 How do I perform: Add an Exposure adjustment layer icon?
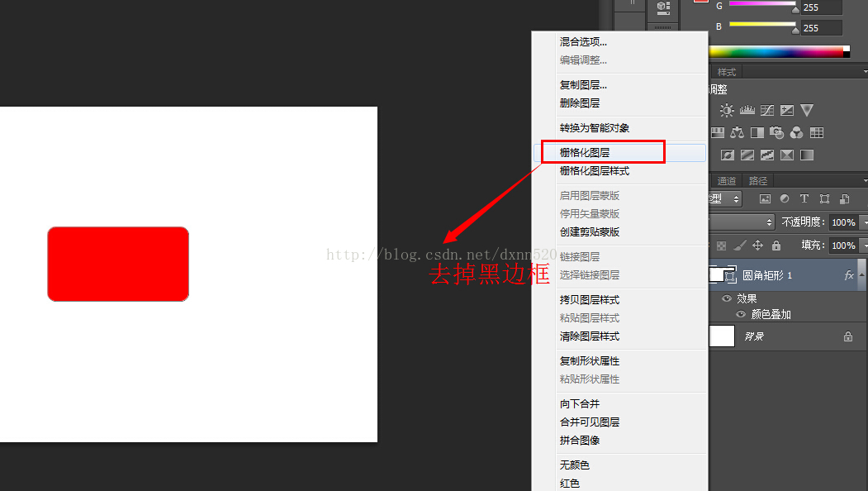[786, 110]
